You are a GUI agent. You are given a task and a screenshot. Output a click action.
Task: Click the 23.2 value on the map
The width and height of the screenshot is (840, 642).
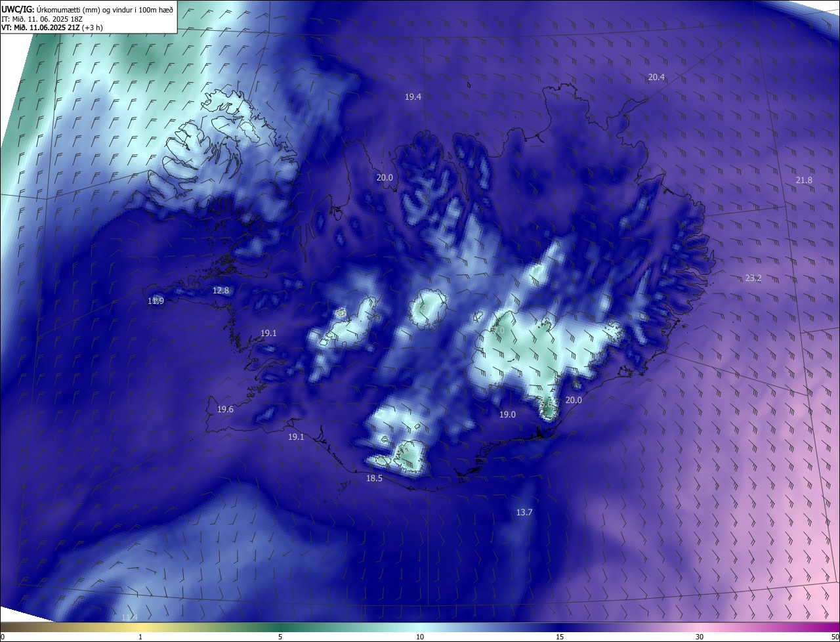point(753,278)
